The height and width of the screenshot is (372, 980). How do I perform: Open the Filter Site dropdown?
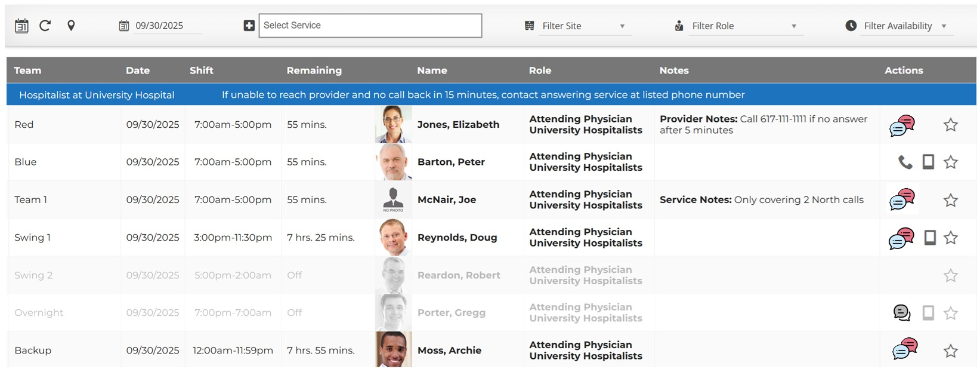tap(583, 26)
